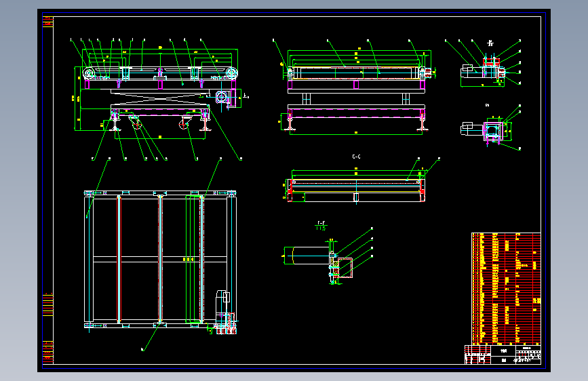This screenshot has width=588, height=381.
Task: Click the left end roller in side elevation
Action: [89, 73]
